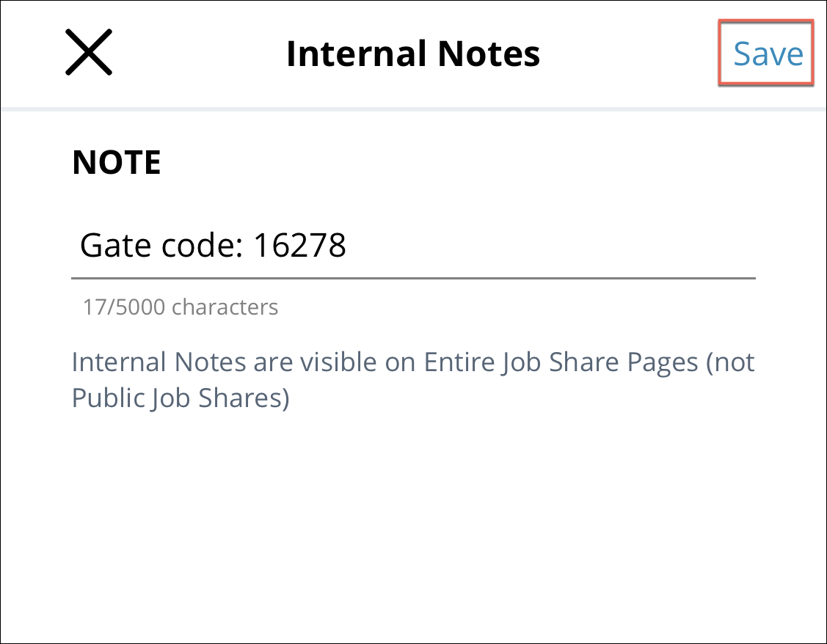
Task: Click the "Public Job Shares)" helper line
Action: (181, 398)
